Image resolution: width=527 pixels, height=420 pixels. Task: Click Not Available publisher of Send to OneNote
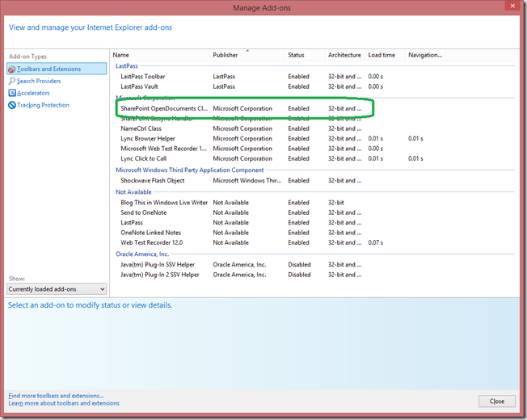[x=230, y=213]
